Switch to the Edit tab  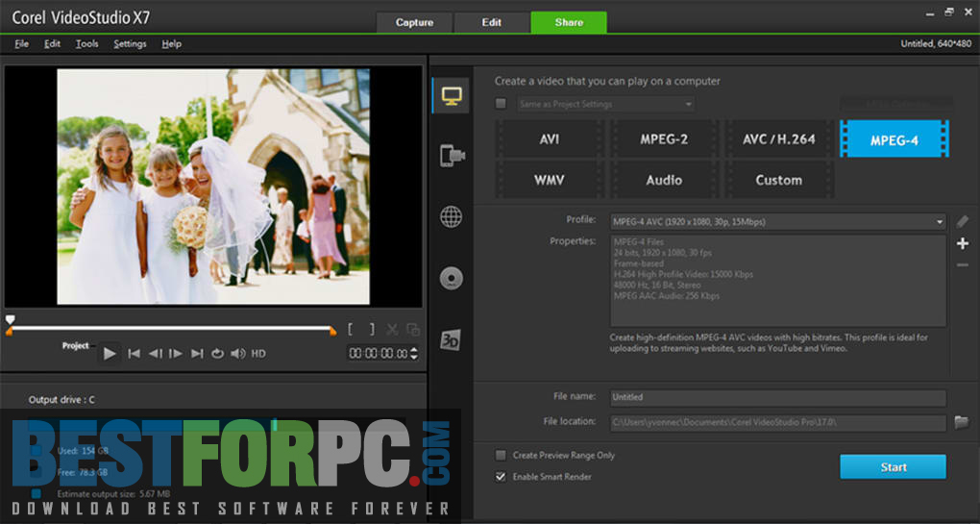[x=492, y=22]
